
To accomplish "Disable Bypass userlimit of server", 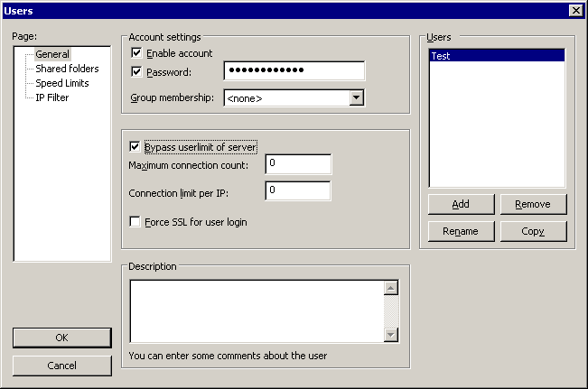I will coord(136,147).
